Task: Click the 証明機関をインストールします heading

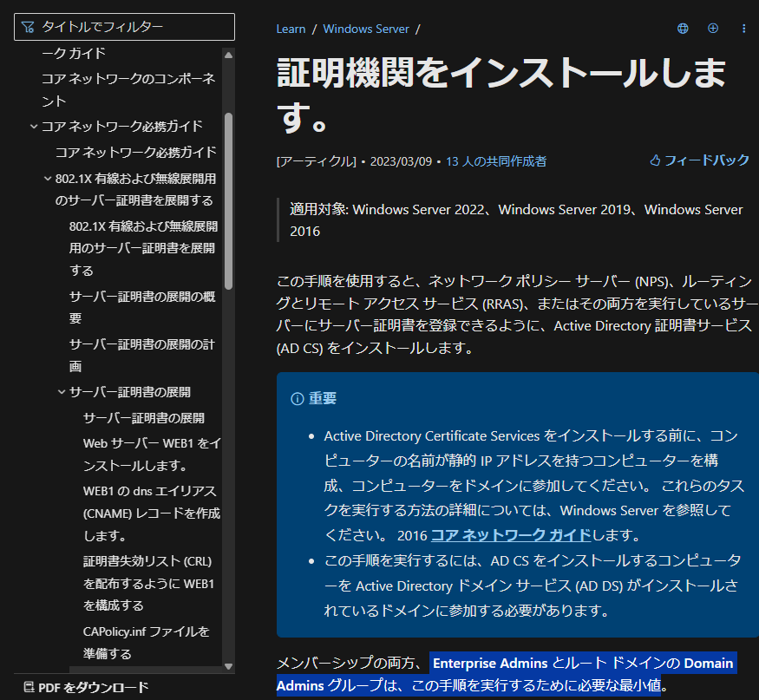Action: point(501,95)
